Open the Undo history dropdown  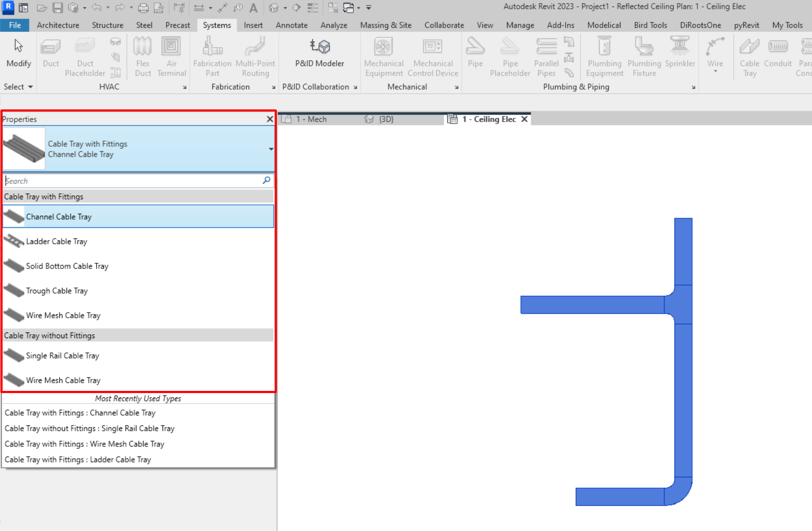point(108,8)
